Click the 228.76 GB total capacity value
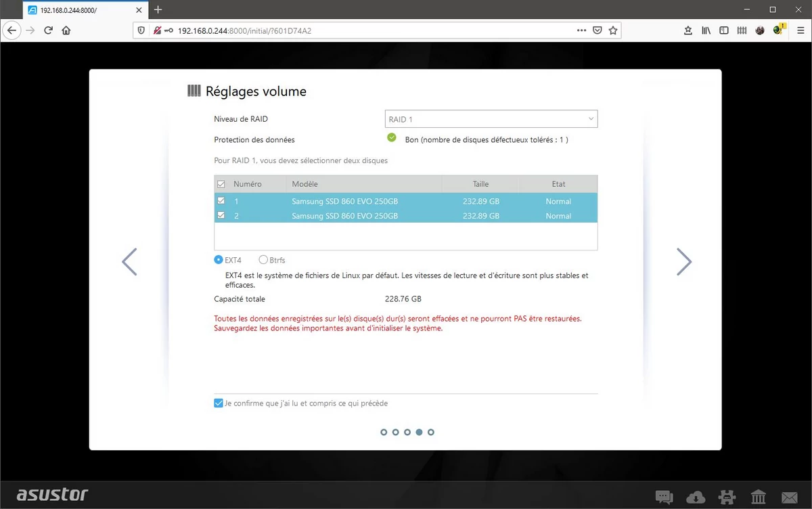This screenshot has width=812, height=509. coord(403,298)
